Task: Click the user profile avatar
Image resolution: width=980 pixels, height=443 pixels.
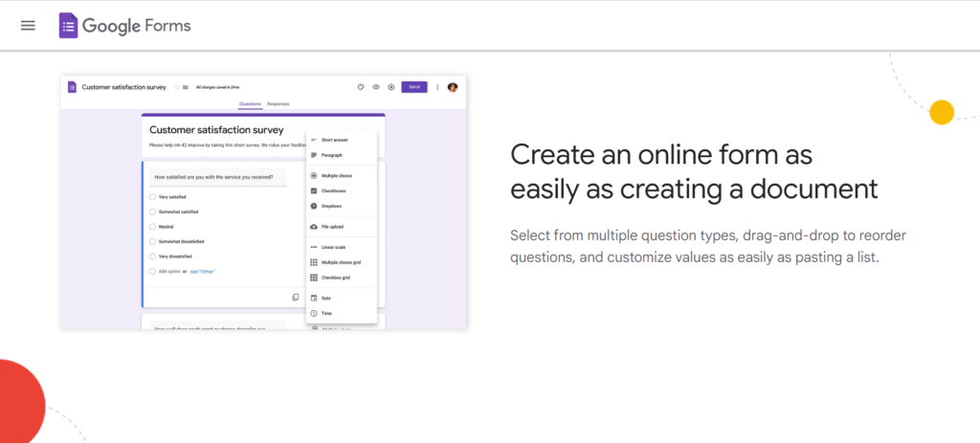Action: pos(453,87)
